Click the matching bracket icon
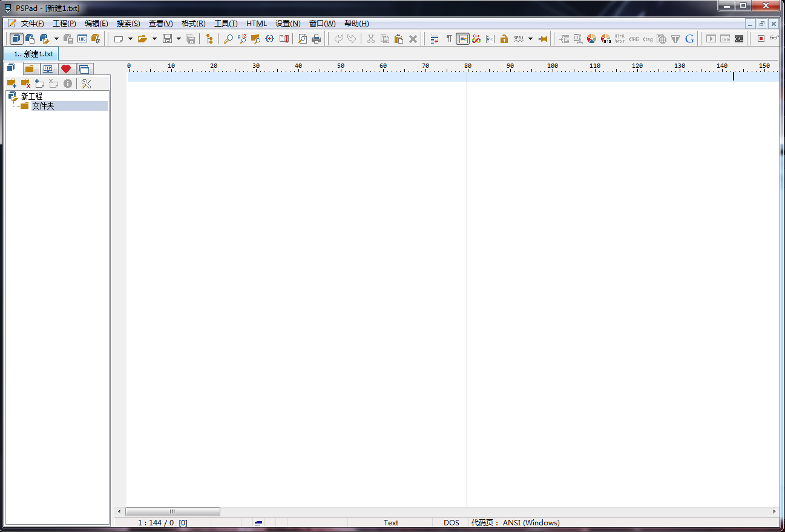The height and width of the screenshot is (532, 785). [x=270, y=39]
